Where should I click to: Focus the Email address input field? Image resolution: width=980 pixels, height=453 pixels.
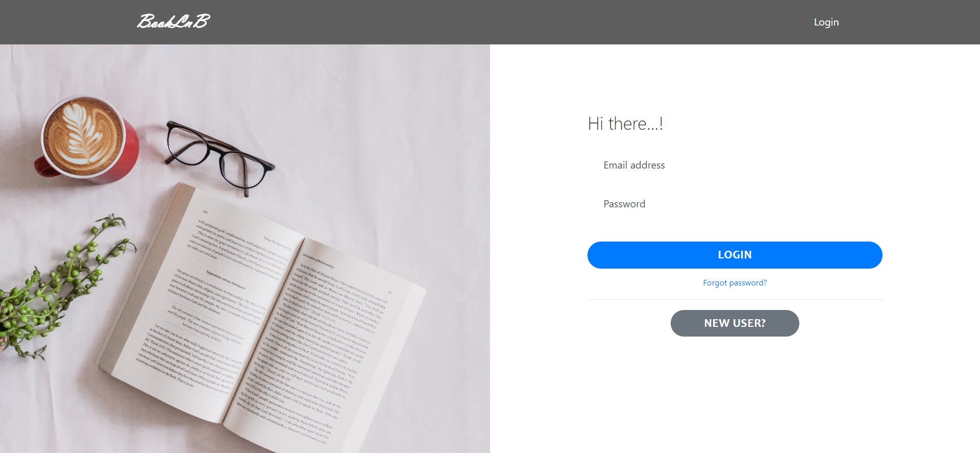point(735,165)
